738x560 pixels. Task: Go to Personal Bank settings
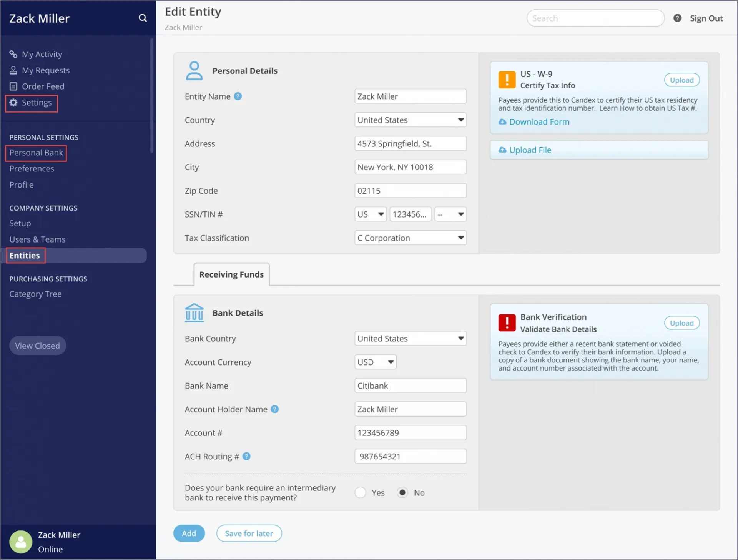(x=36, y=153)
